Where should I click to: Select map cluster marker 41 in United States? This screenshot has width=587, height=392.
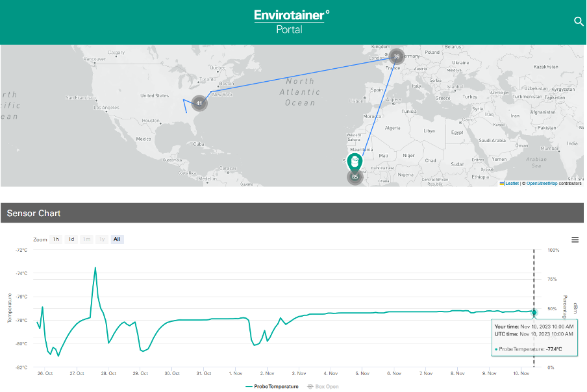pos(199,103)
